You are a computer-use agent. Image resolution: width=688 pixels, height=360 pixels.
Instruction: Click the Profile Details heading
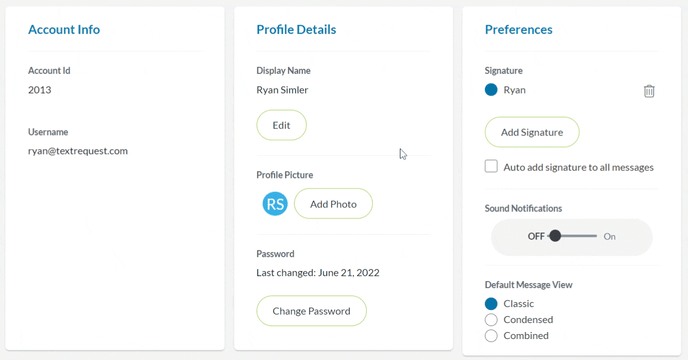pyautogui.click(x=296, y=29)
